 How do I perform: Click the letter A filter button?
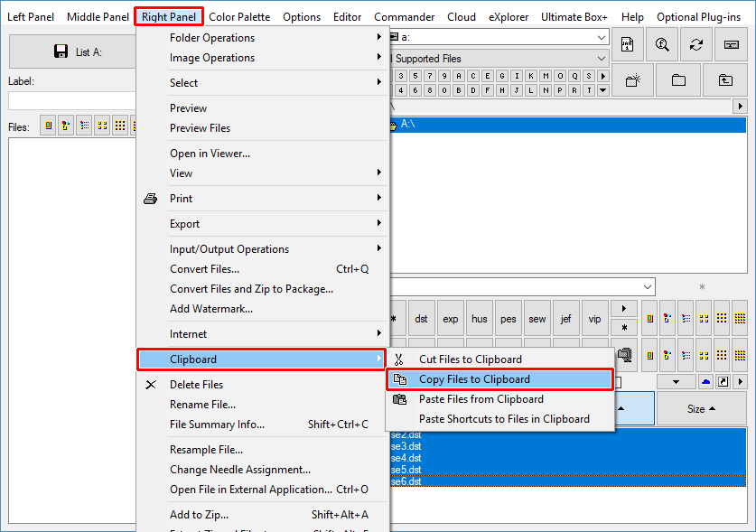pos(459,76)
